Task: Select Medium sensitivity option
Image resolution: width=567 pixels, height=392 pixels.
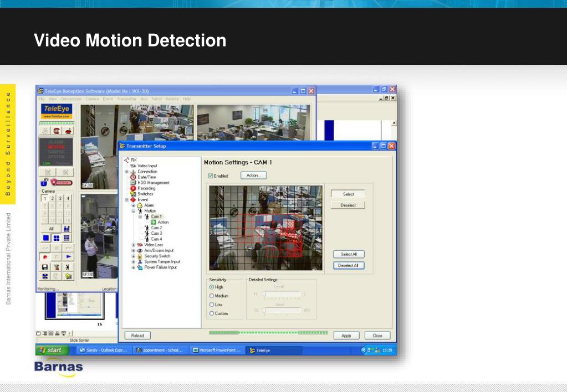Action: pos(212,296)
